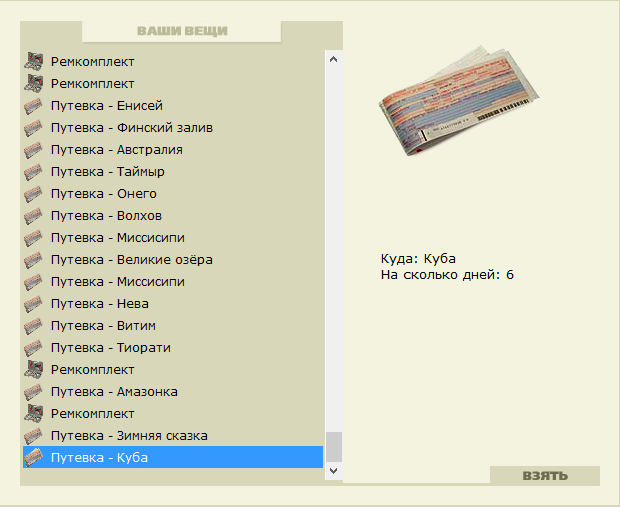620x507 pixels.
Task: Click repair kit icon of Ремкомплект above Амазонка
Action: click(33, 369)
